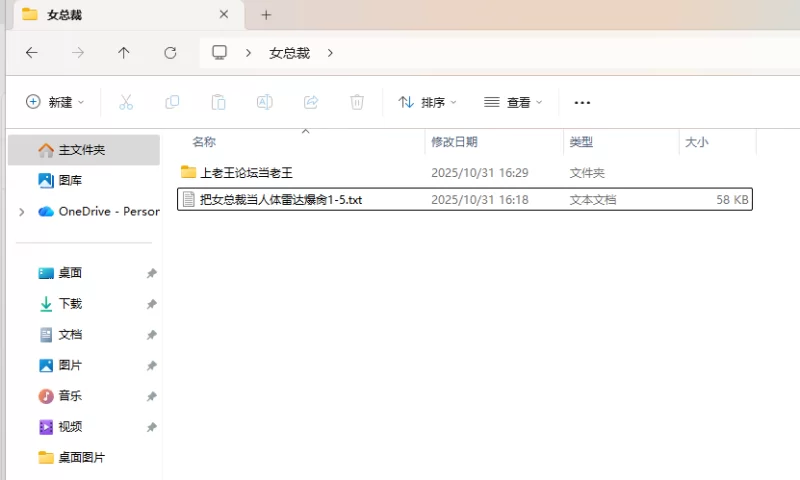Click the pin icon next to 桌面
Screen dimensions: 800x480
152,273
